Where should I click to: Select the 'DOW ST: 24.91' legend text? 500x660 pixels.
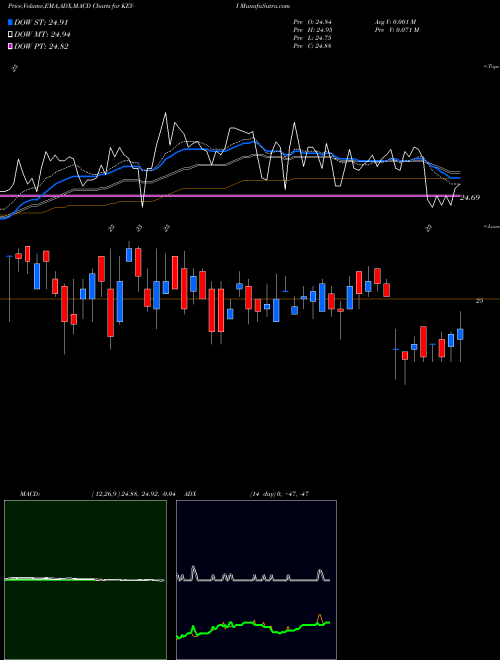[x=41, y=22]
